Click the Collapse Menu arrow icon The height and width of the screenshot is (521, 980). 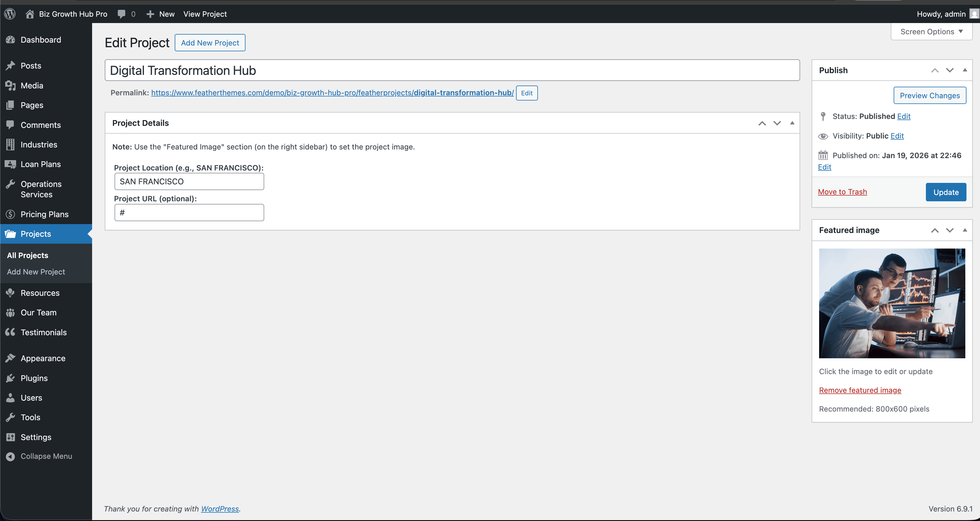click(10, 456)
